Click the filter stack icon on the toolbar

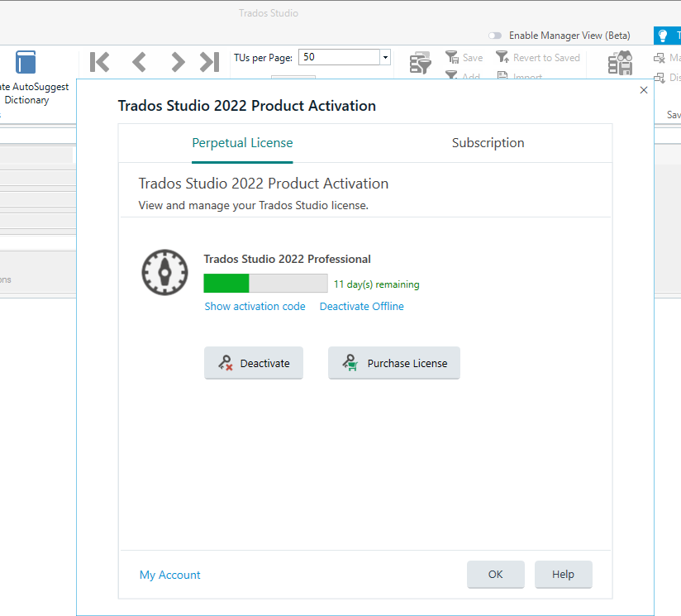[x=420, y=61]
